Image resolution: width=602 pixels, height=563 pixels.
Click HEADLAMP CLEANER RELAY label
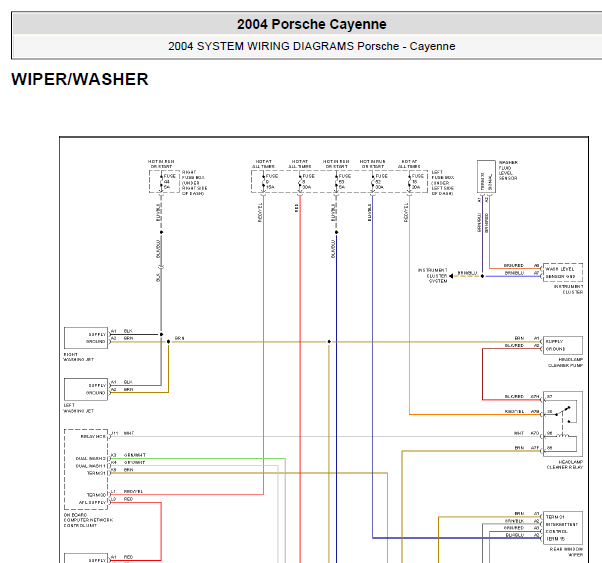tap(565, 464)
